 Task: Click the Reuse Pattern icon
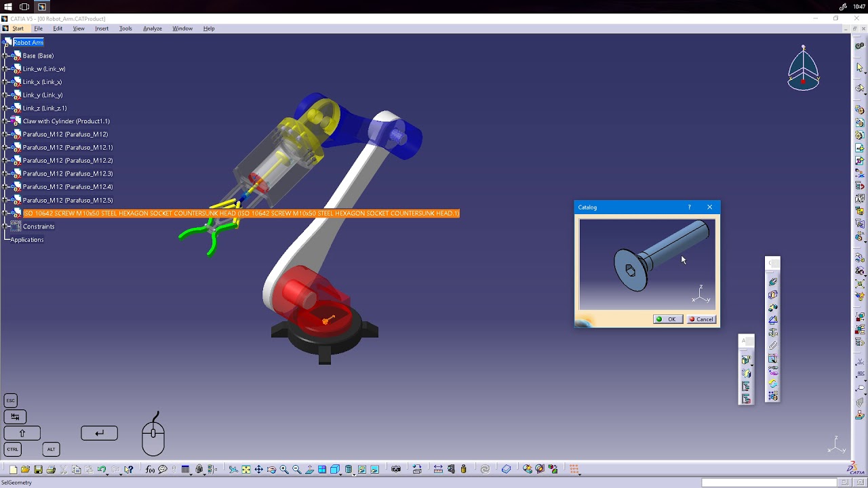(x=773, y=395)
